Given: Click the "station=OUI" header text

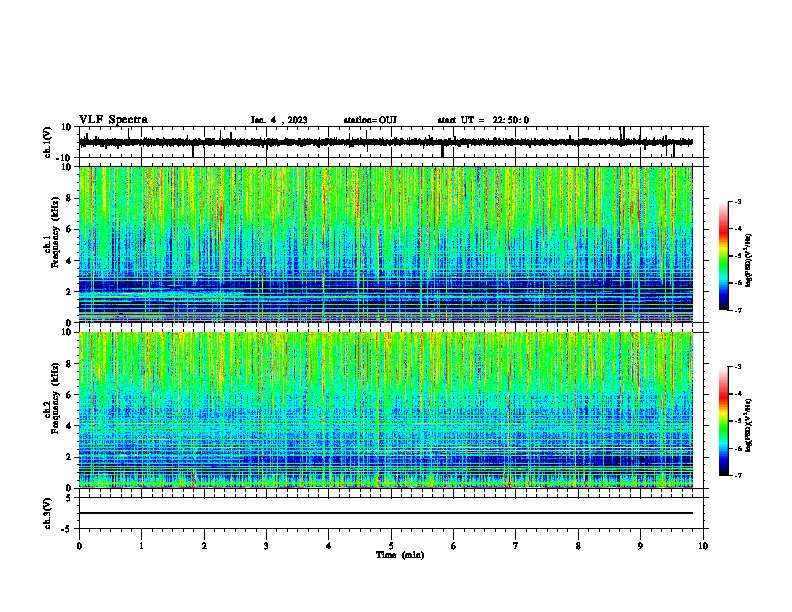Looking at the screenshot, I should coord(370,120).
